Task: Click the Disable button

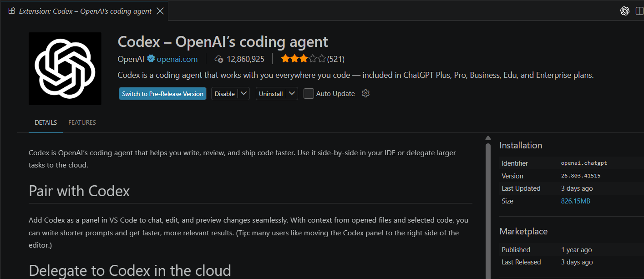Action: click(x=224, y=94)
